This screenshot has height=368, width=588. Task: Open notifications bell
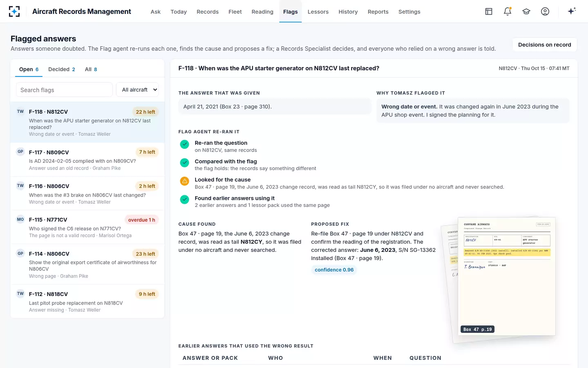pos(508,11)
